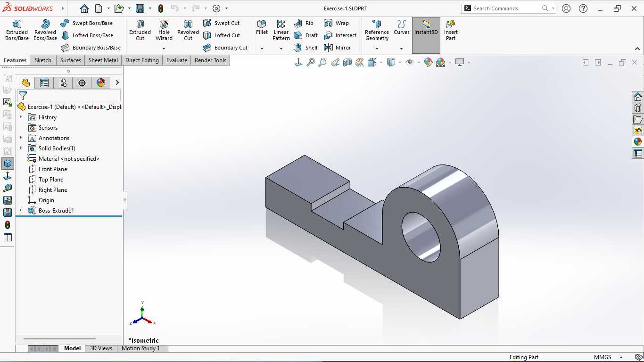This screenshot has height=362, width=644.
Task: Expand FeatureManager tabs with right chevron
Action: coord(117,83)
